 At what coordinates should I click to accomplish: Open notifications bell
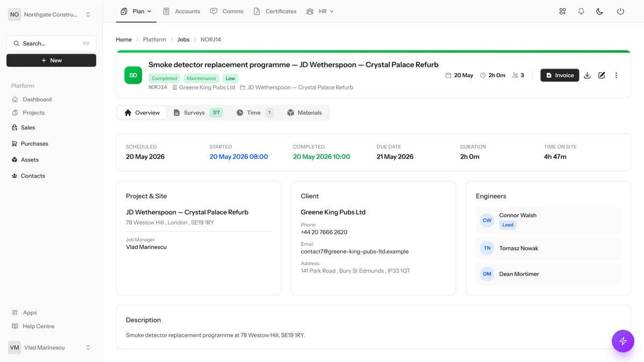581,11
